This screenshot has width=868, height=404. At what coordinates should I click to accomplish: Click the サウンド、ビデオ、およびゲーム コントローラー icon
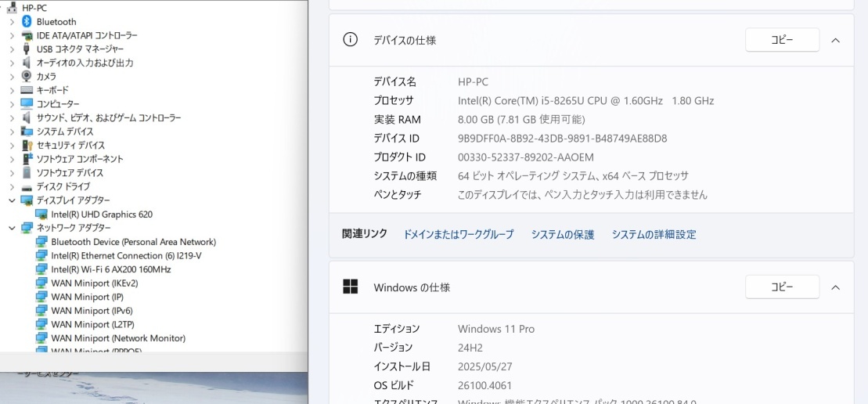click(27, 118)
